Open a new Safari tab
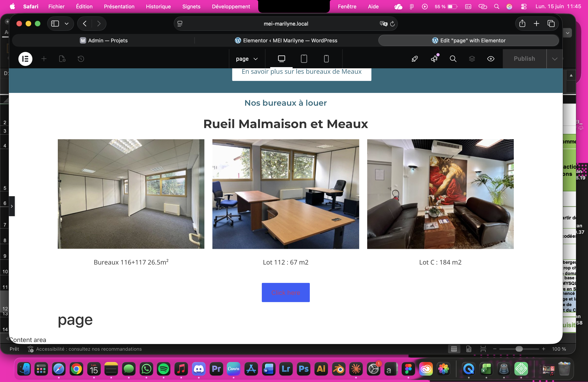Image resolution: width=588 pixels, height=382 pixels. pyautogui.click(x=536, y=24)
